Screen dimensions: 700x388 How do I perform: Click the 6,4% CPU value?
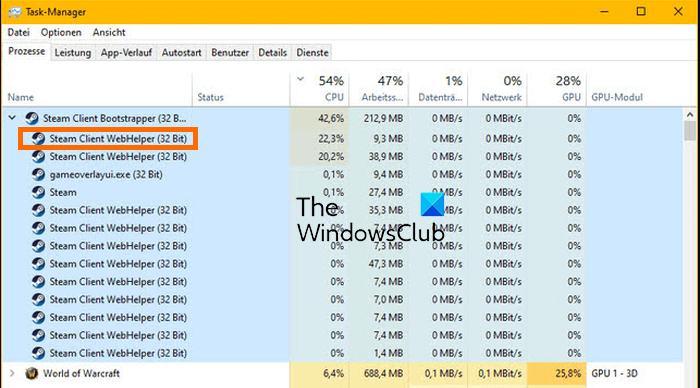tap(333, 373)
